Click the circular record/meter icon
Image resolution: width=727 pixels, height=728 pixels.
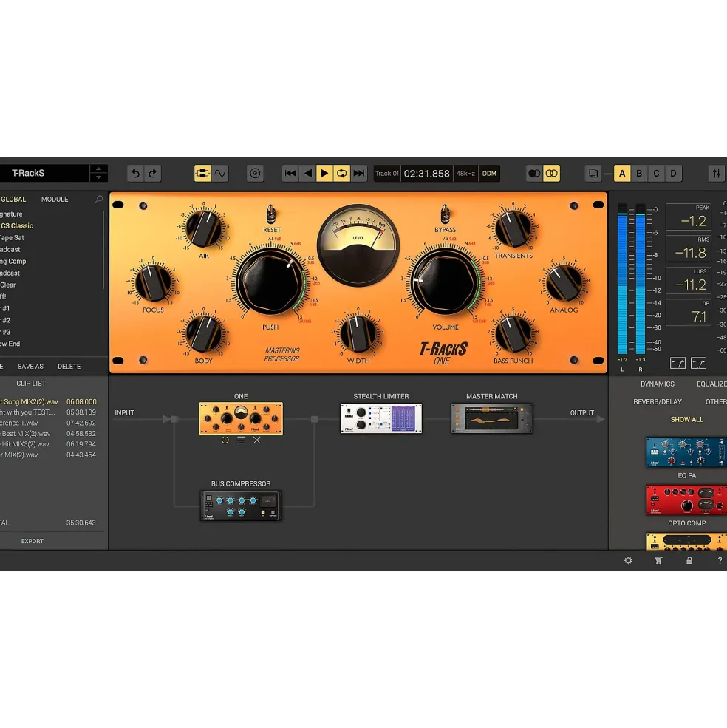[255, 174]
